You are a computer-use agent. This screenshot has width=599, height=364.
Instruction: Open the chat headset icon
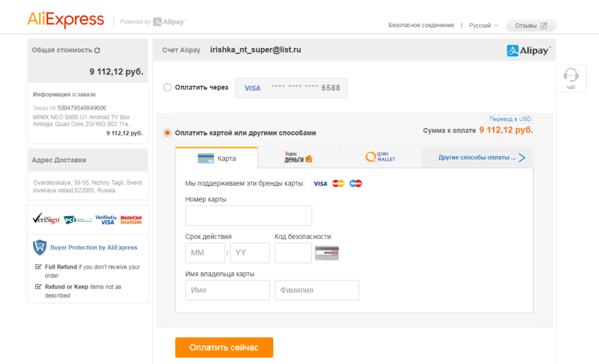pyautogui.click(x=571, y=75)
